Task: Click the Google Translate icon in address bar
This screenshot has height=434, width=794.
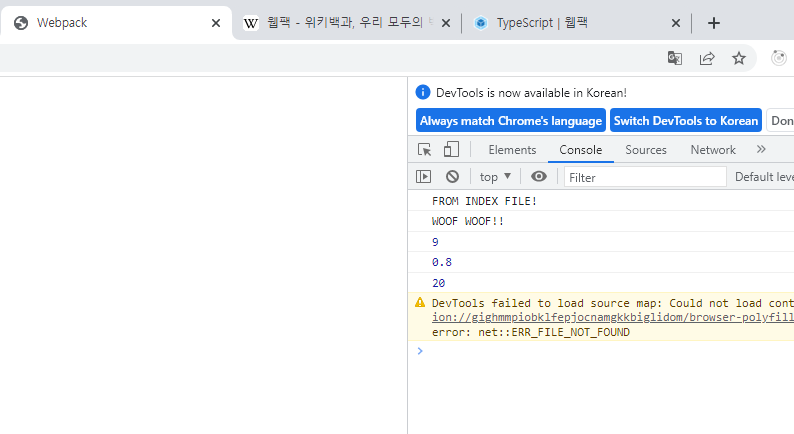Action: click(x=674, y=58)
